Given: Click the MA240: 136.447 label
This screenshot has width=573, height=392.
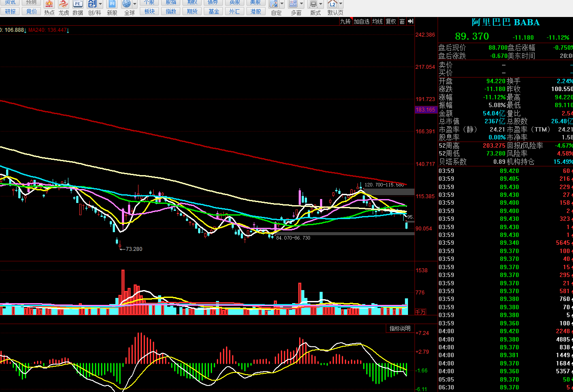Looking at the screenshot, I should click(x=47, y=30).
